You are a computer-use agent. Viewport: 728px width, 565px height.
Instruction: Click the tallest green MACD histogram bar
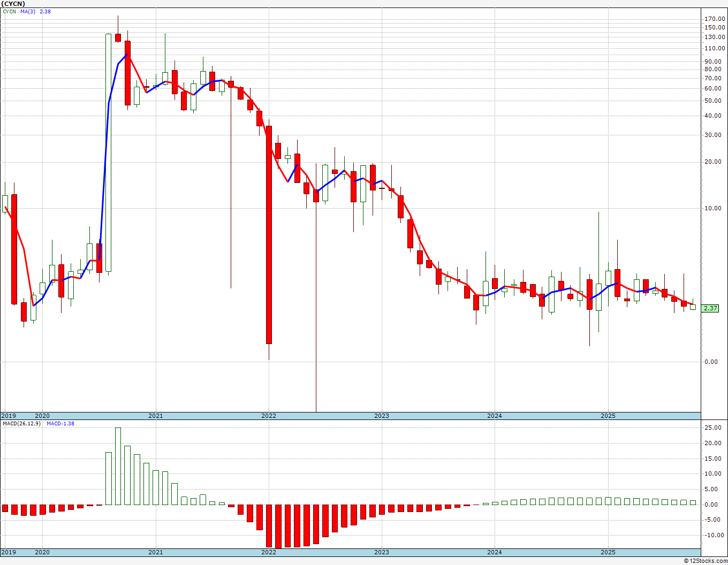pyautogui.click(x=118, y=466)
